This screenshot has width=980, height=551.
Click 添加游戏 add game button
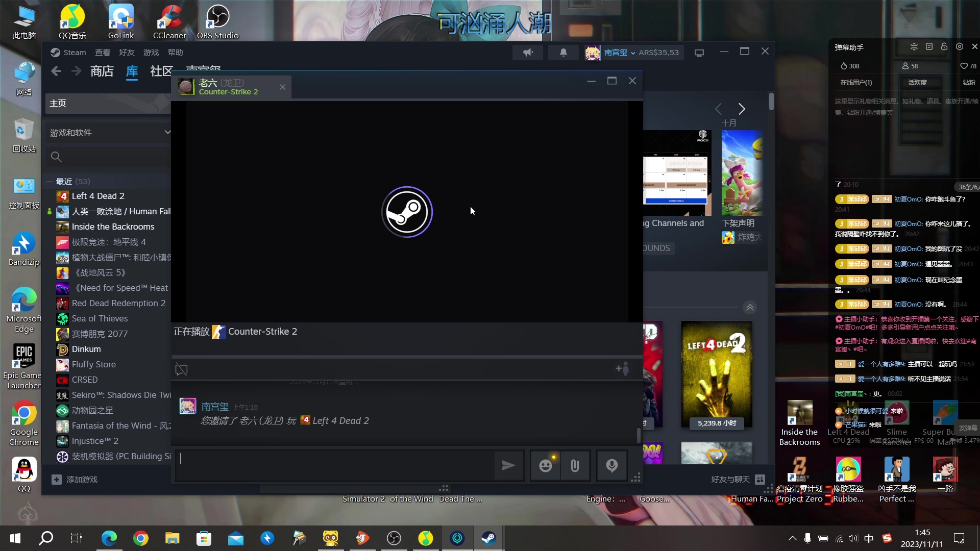point(75,479)
